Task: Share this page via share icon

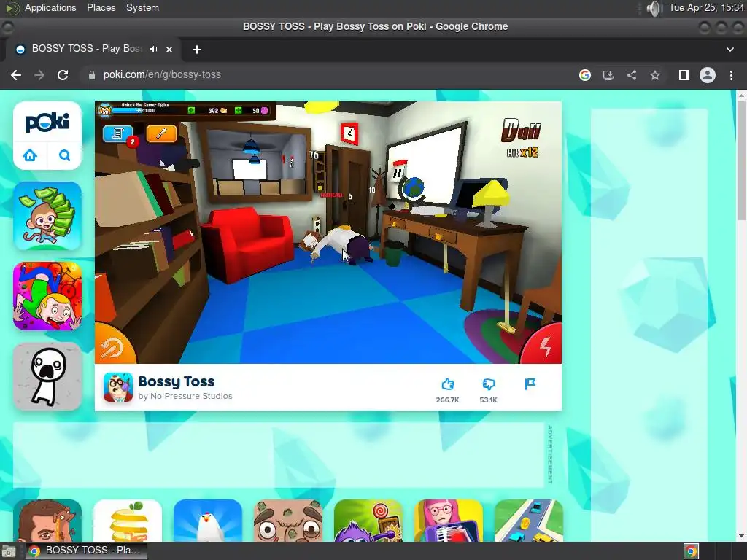Action: pos(632,75)
